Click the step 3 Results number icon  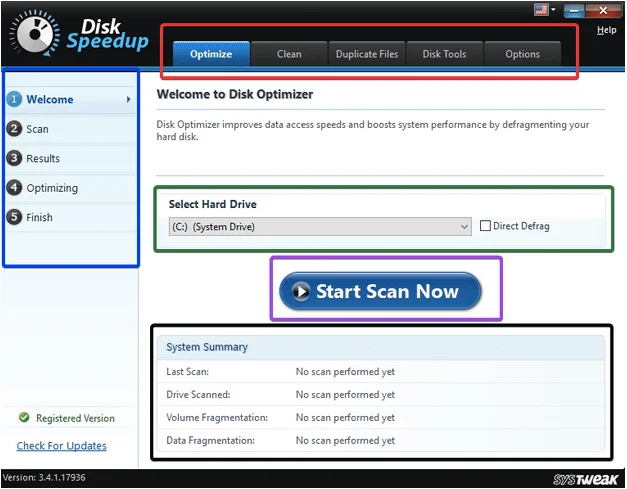[x=14, y=158]
